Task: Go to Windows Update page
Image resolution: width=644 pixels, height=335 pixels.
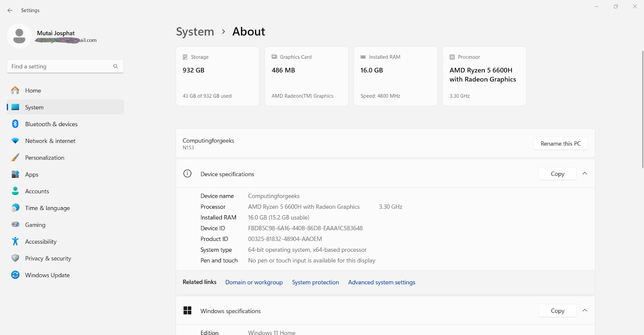Action: (x=65, y=275)
